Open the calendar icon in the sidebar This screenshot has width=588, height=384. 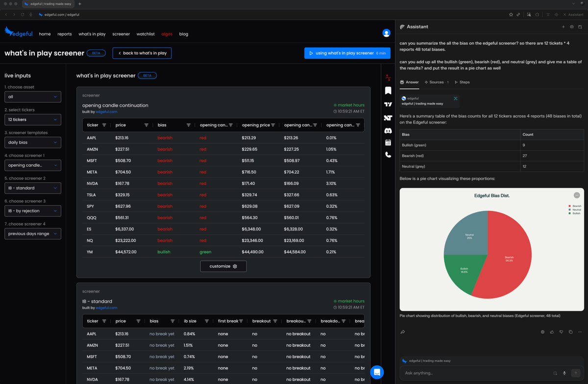(388, 142)
